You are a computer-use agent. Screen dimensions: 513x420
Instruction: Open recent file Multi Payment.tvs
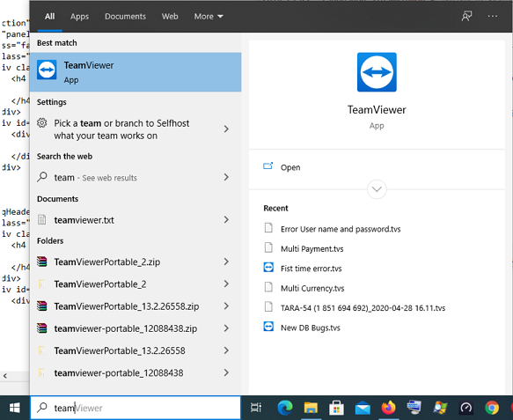312,249
